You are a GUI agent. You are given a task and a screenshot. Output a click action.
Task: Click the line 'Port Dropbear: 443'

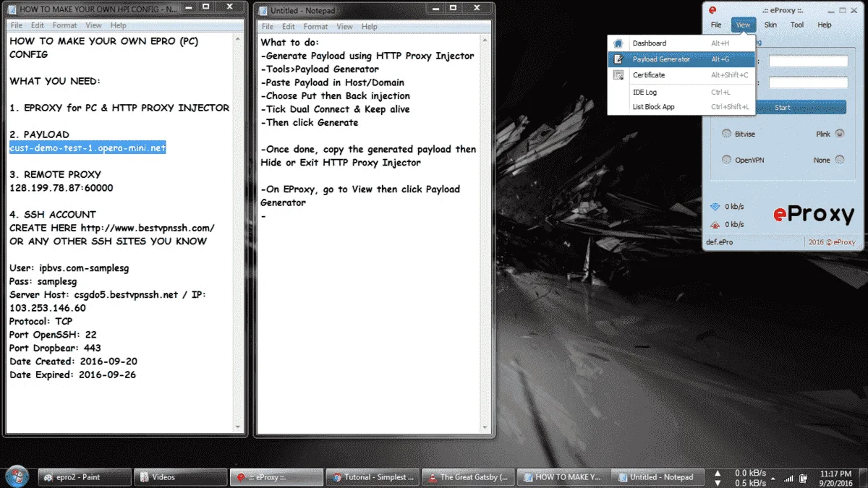tap(55, 348)
